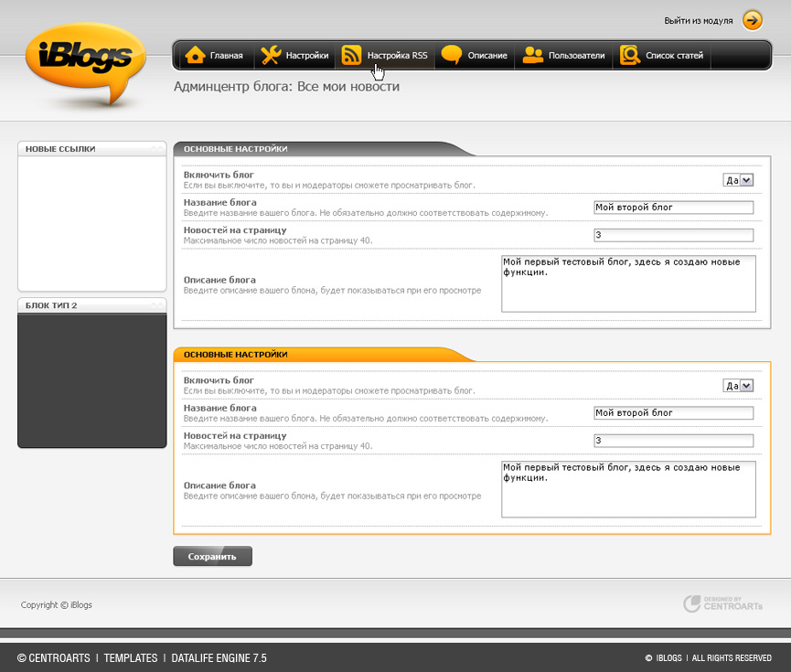Open the Включить блог dropdown in the top panel
791x672 pixels.
[738, 180]
